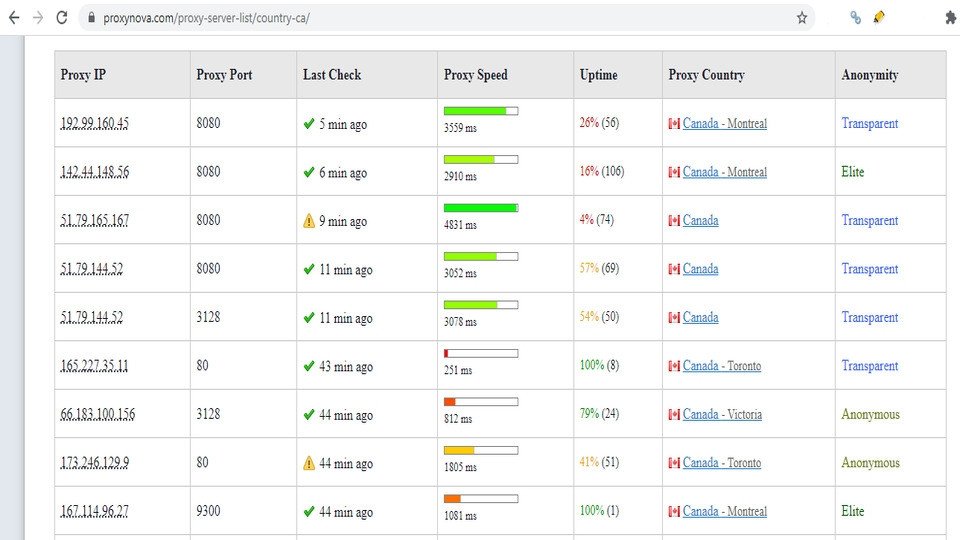Open the Canada - Montreal link in first row

724,124
